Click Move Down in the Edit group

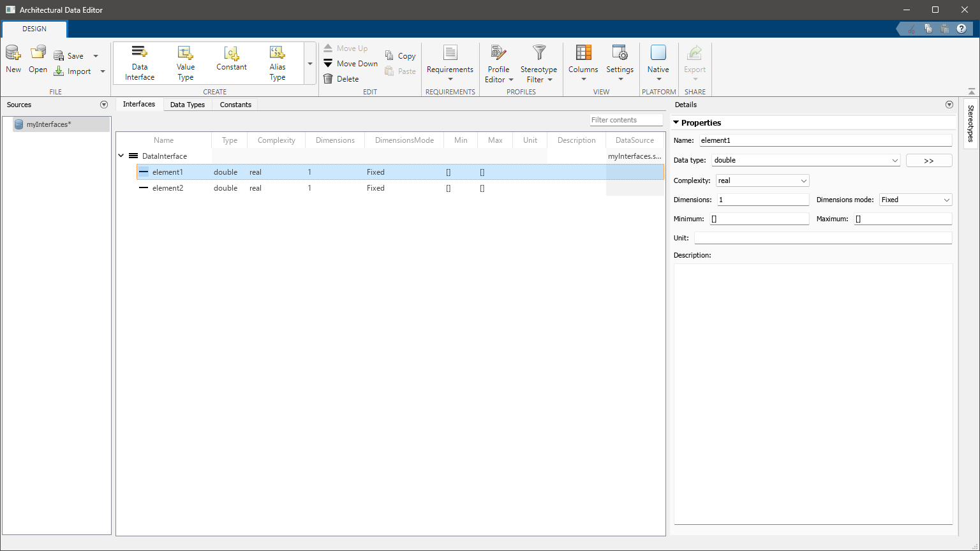[x=350, y=64]
